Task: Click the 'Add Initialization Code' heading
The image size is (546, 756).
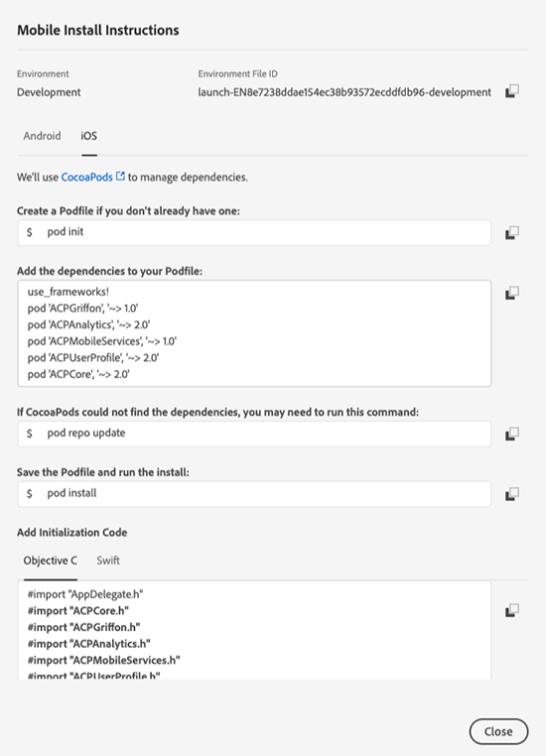Action: click(72, 533)
